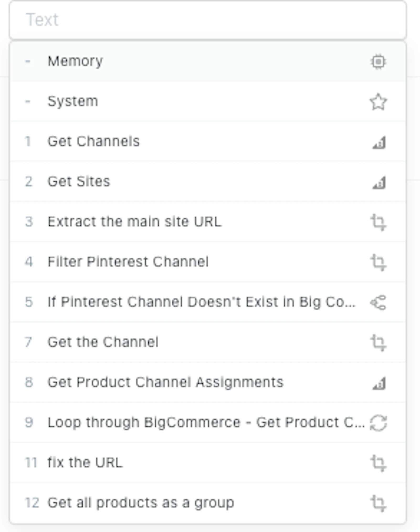Click the Get Channels connector icon
The height and width of the screenshot is (532, 420).
click(x=379, y=142)
